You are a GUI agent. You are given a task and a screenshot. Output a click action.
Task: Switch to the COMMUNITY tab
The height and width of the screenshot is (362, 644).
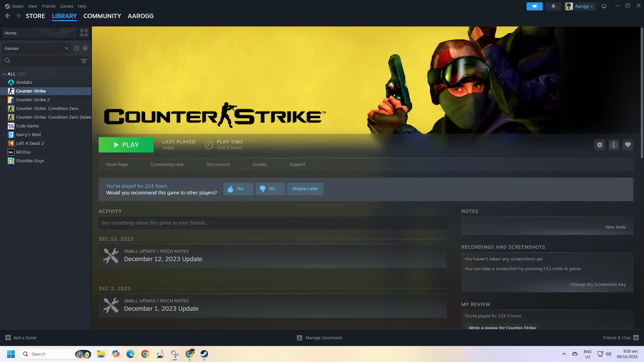click(102, 16)
